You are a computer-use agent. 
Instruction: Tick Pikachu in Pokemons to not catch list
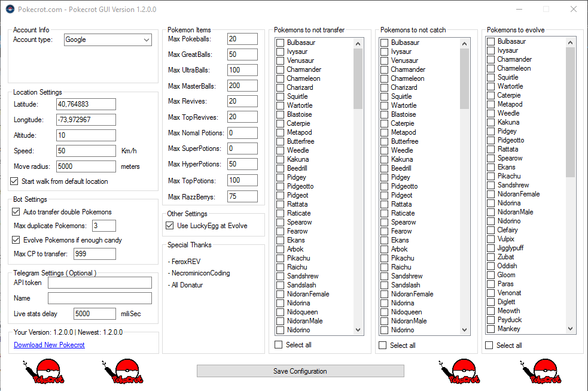[385, 258]
